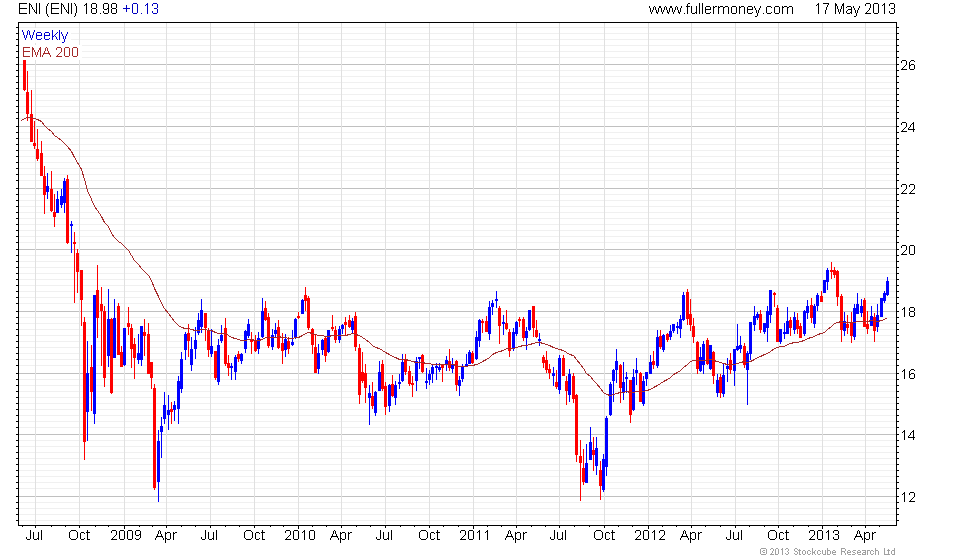The image size is (980, 560).
Task: Click the 2009 label on time axis
Action: pos(126,535)
